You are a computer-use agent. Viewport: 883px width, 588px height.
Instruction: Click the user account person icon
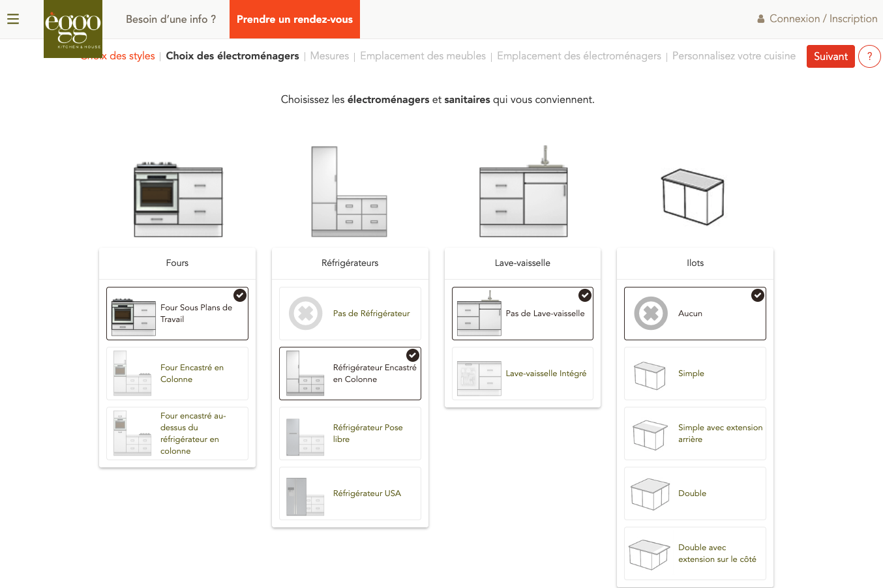pyautogui.click(x=760, y=18)
